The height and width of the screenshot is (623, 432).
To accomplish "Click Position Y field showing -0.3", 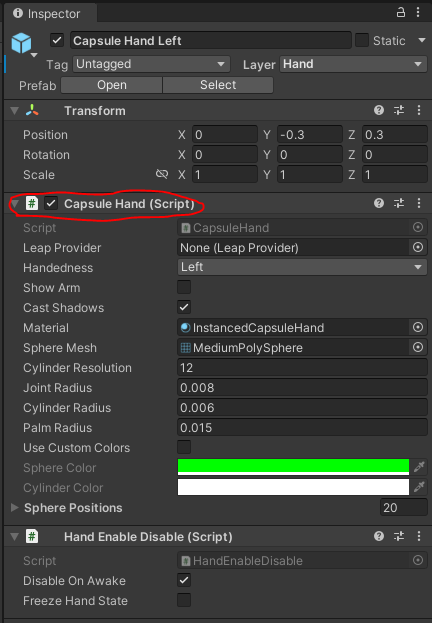I will [310, 134].
